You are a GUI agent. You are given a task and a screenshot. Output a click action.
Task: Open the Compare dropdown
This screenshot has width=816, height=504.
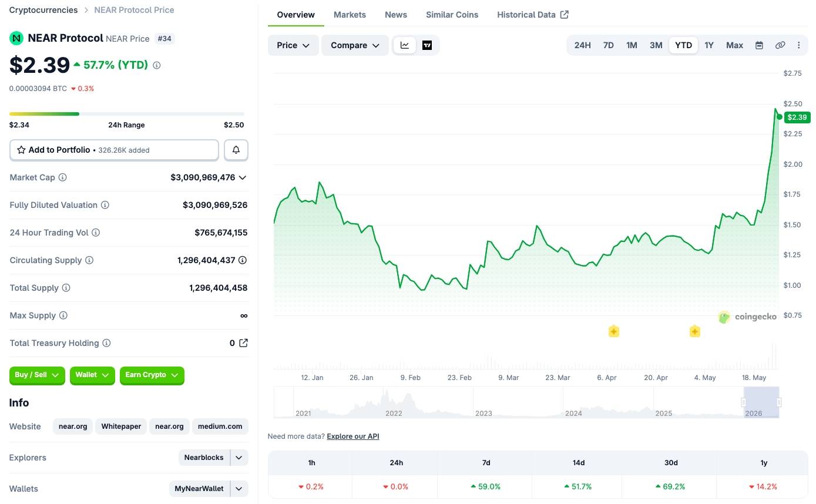[x=355, y=45]
